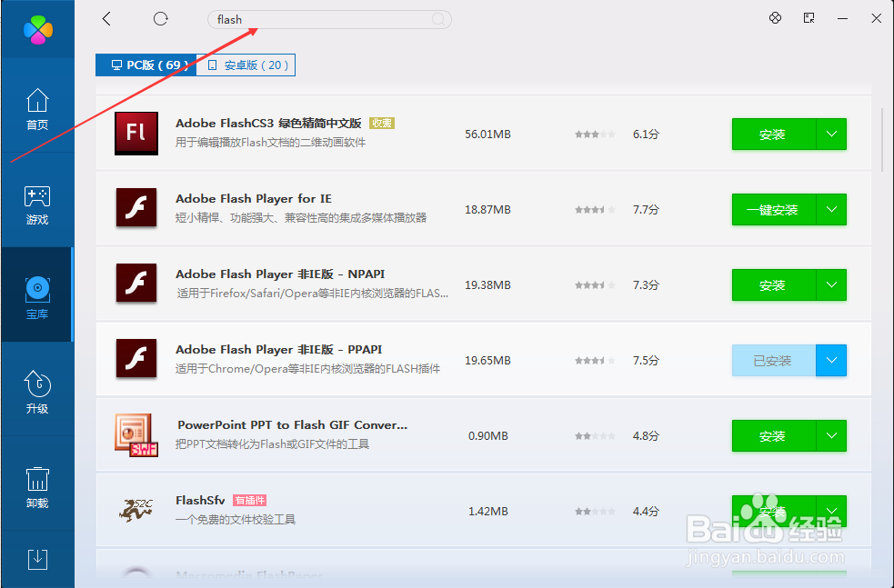Click the 19.38MB size text
894x588 pixels.
(x=487, y=284)
